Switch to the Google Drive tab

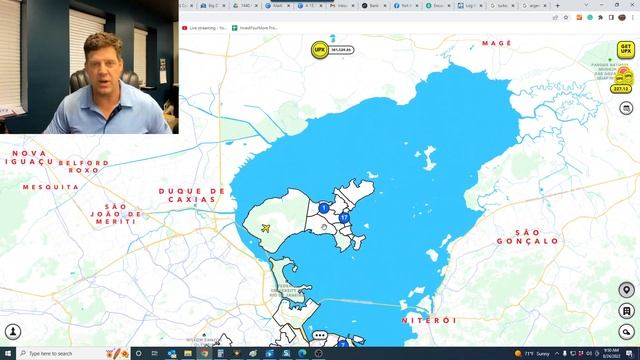pos(247,6)
